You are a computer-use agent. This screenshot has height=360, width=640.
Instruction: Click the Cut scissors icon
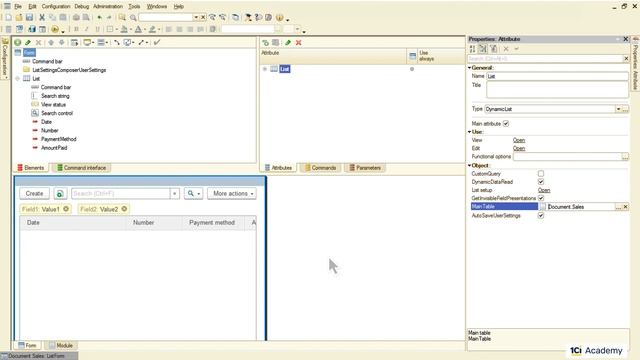pos(42,17)
